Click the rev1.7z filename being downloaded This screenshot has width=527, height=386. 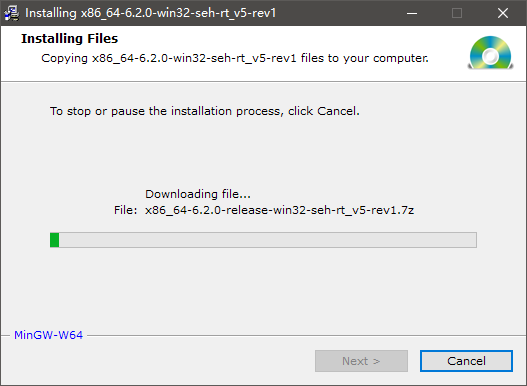279,210
